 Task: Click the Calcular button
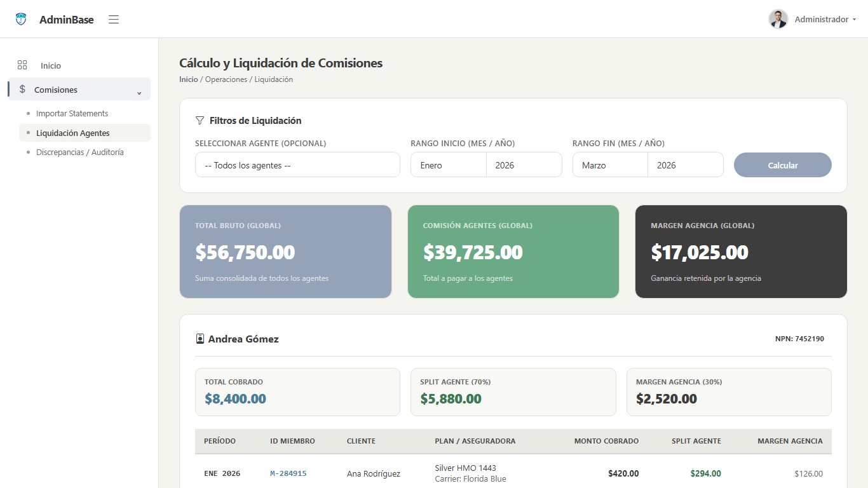click(x=783, y=165)
